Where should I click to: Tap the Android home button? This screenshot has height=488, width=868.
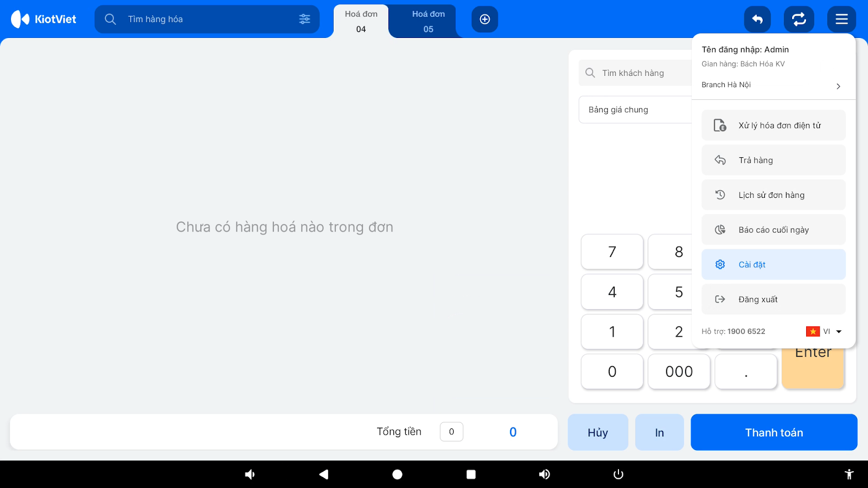[x=397, y=474]
